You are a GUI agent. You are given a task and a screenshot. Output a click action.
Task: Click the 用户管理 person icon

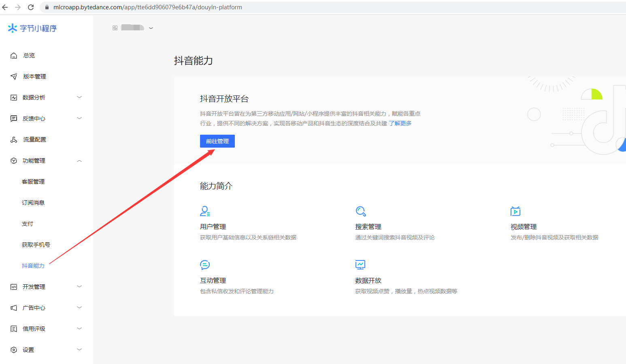[x=205, y=211]
